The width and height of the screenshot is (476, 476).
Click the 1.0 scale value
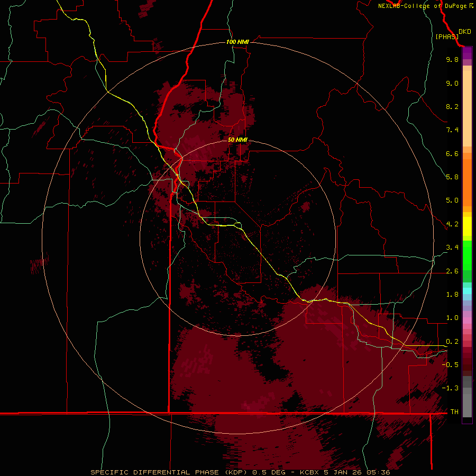click(x=452, y=318)
